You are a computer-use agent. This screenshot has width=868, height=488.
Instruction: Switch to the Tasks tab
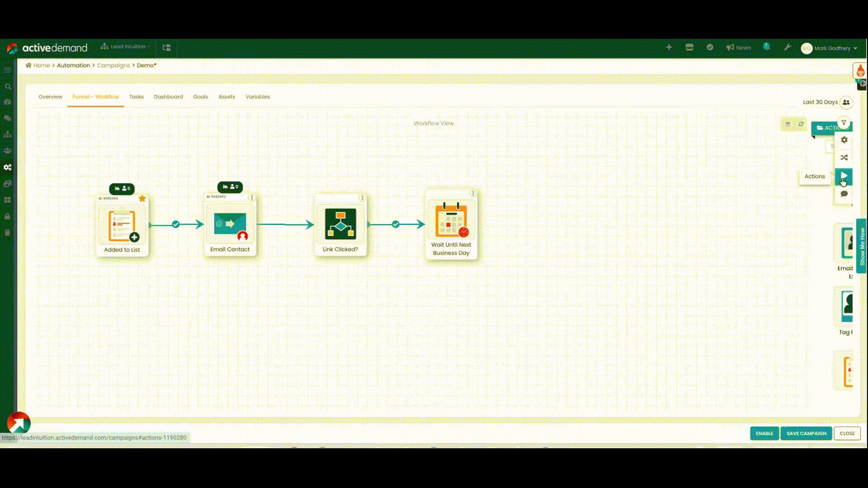(136, 97)
